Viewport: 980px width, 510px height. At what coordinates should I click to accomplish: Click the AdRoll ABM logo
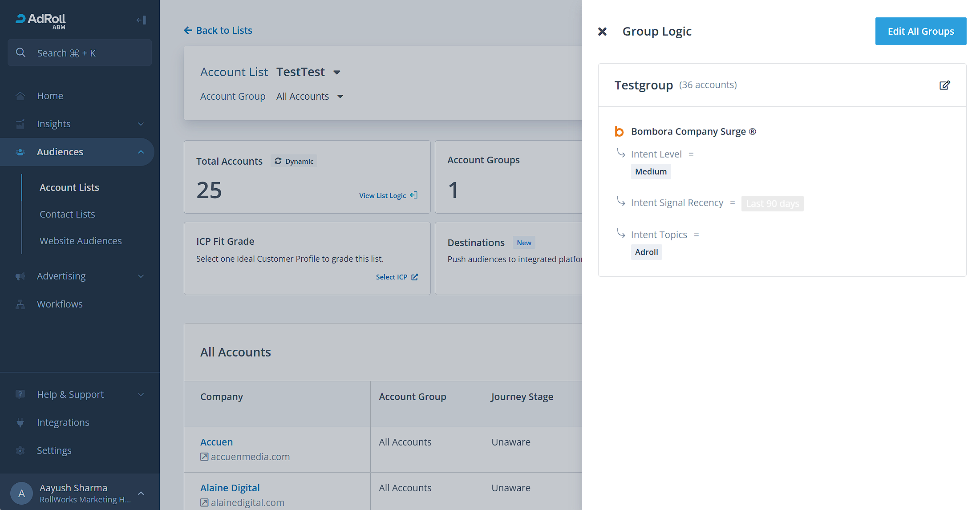(x=41, y=20)
